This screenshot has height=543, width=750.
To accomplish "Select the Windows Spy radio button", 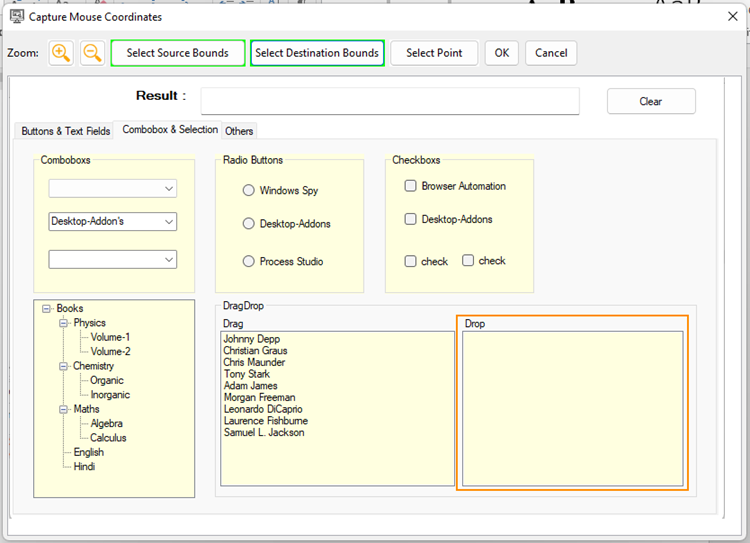I will click(249, 190).
